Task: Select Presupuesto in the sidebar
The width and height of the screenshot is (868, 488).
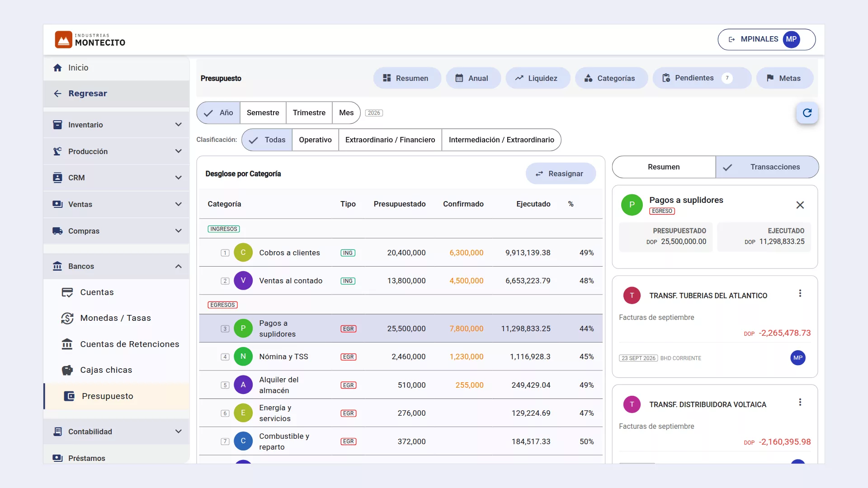Action: 116,396
